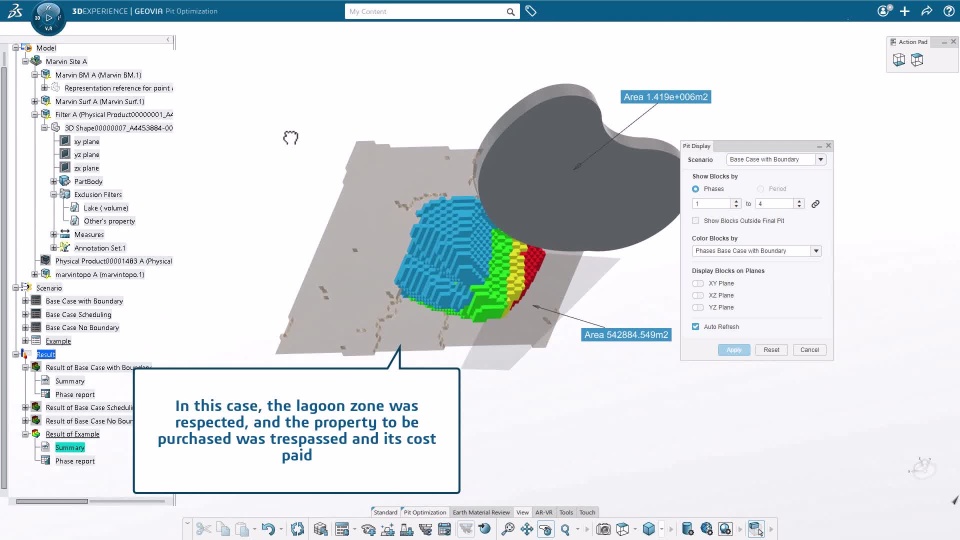Collapse the Model tree node
The width and height of the screenshot is (960, 540).
point(16,48)
